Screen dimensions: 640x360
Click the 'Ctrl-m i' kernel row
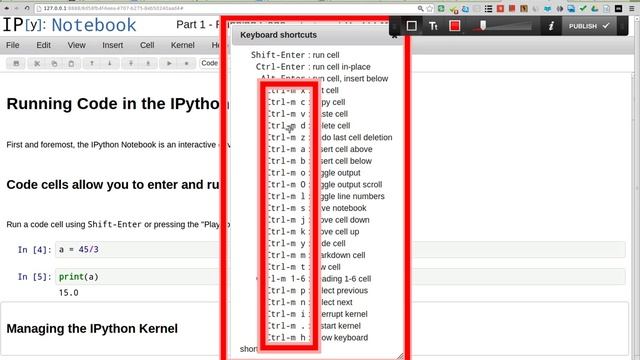318,314
